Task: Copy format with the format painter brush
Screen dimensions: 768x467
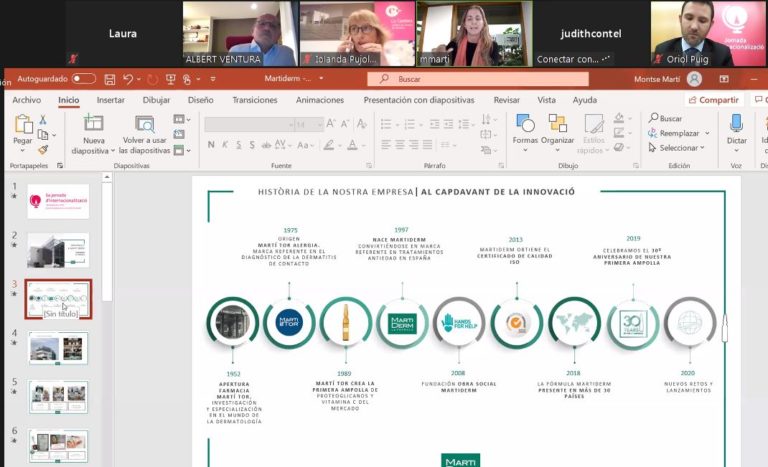Action: pyautogui.click(x=43, y=149)
